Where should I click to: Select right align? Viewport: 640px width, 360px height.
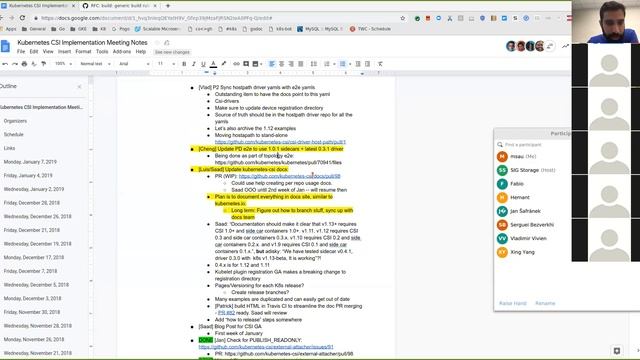(x=291, y=64)
